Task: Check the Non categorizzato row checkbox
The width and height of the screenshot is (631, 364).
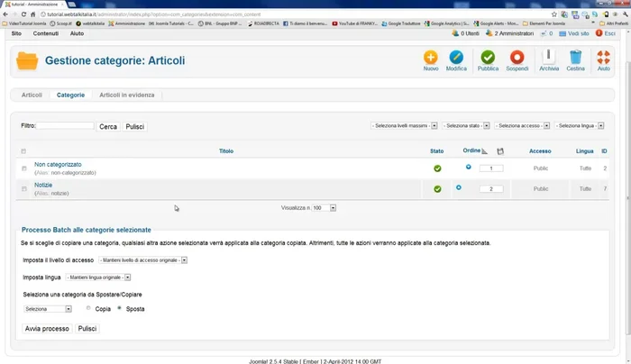Action: tap(24, 168)
